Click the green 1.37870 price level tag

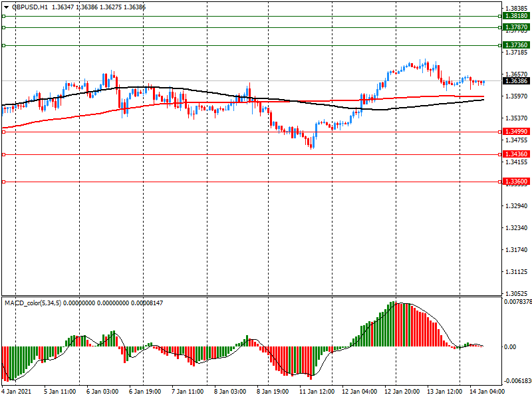click(x=516, y=27)
